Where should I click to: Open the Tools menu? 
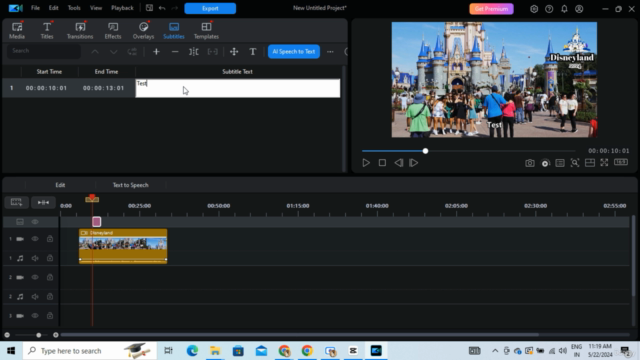(x=74, y=8)
